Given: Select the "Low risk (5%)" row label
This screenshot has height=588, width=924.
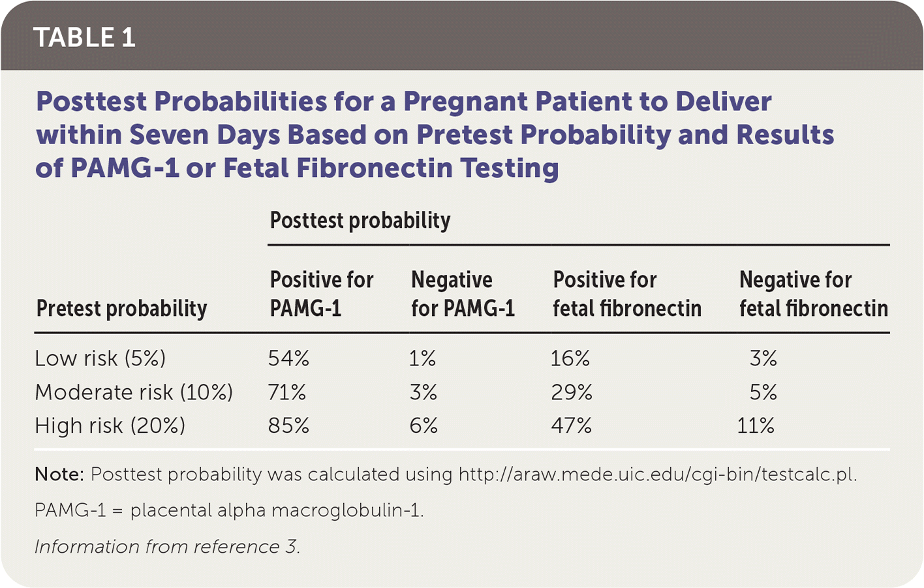Looking at the screenshot, I should (100, 358).
